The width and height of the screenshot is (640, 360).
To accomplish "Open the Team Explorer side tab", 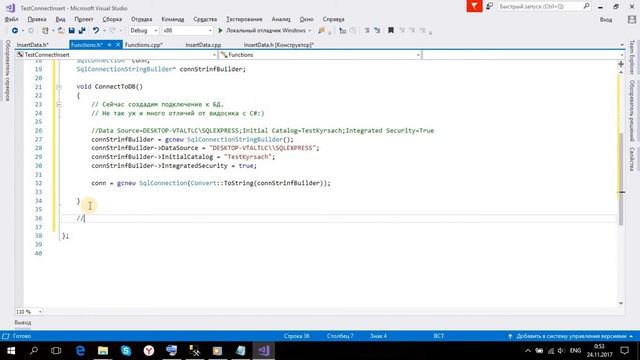I will [632, 57].
